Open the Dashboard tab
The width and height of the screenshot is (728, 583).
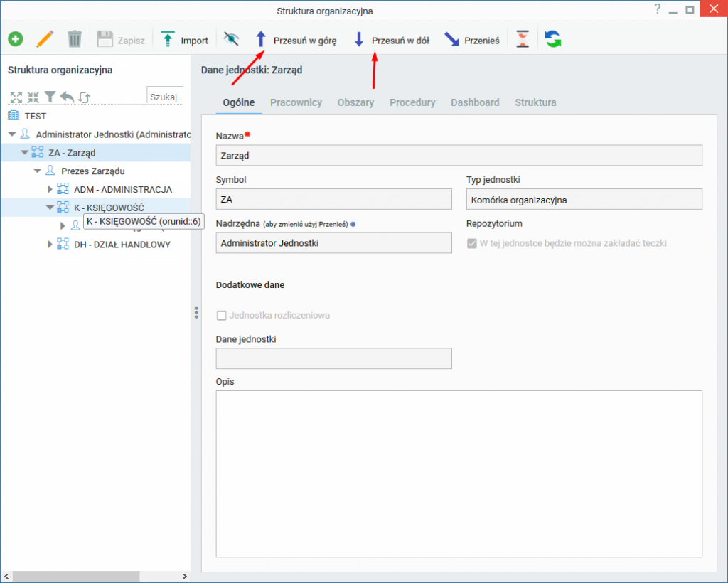(475, 102)
